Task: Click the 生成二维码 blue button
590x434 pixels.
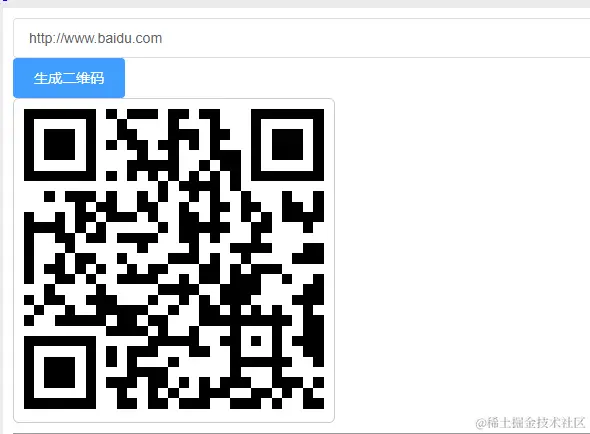Action: [x=69, y=78]
